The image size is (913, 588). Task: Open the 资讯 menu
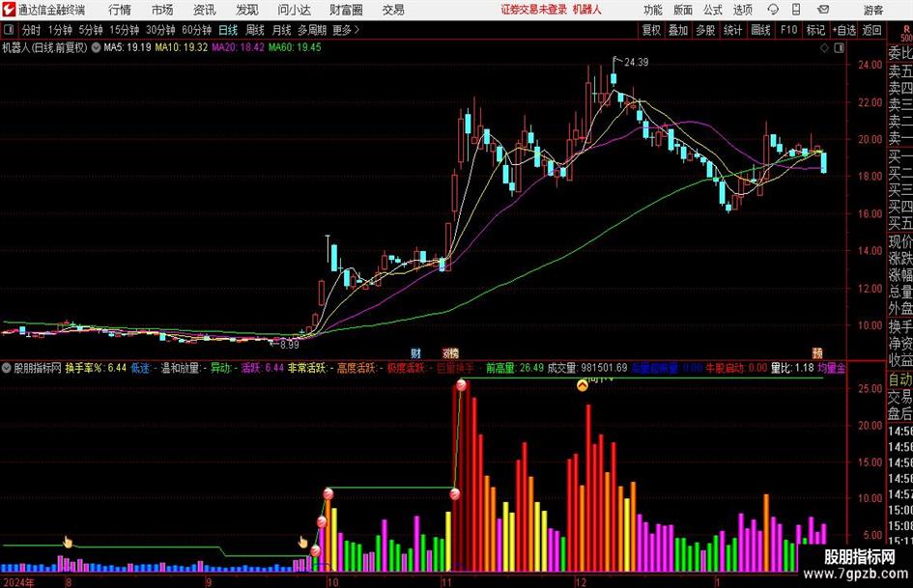pyautogui.click(x=205, y=10)
